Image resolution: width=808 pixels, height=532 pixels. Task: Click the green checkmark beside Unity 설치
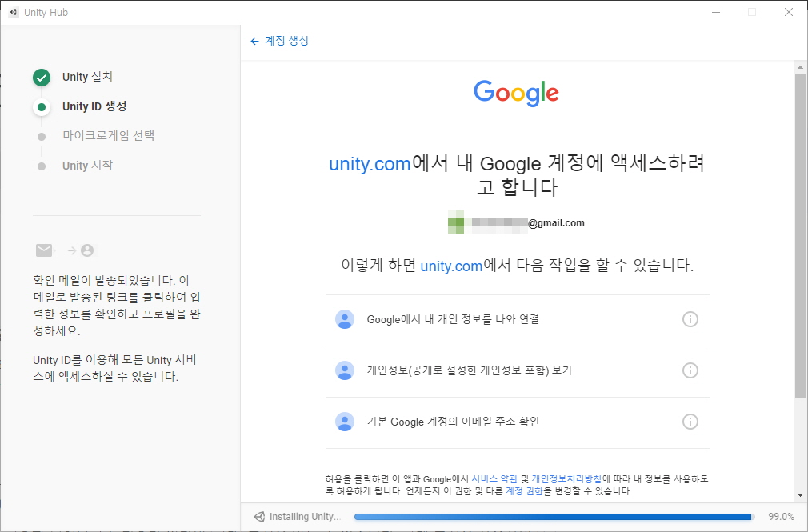coord(42,78)
